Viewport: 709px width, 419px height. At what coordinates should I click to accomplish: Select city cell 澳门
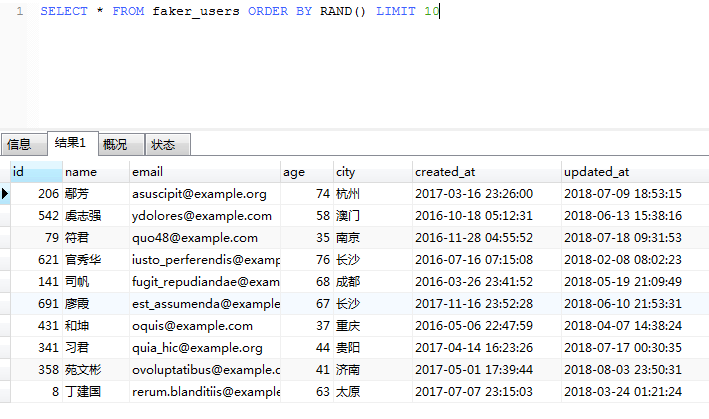pos(373,216)
